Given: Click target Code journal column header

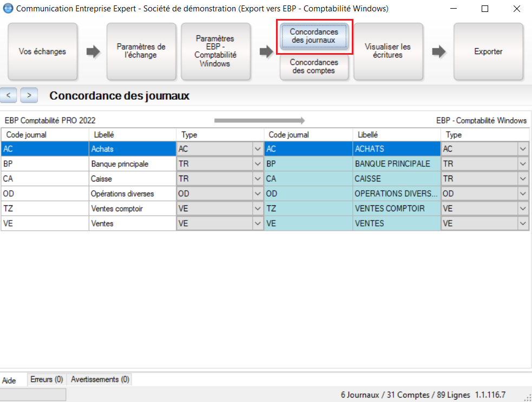Looking at the screenshot, I should pos(308,135).
